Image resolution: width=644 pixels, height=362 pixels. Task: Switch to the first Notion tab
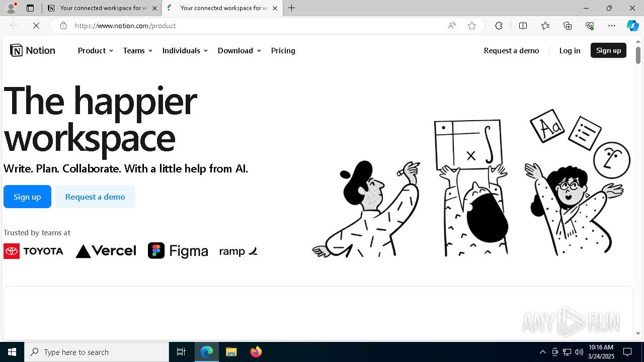pyautogui.click(x=102, y=8)
